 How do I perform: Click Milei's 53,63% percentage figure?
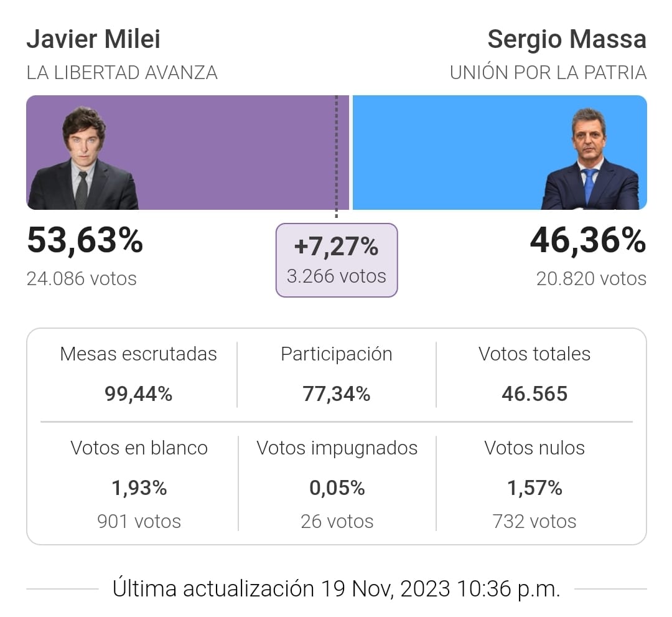click(x=85, y=241)
